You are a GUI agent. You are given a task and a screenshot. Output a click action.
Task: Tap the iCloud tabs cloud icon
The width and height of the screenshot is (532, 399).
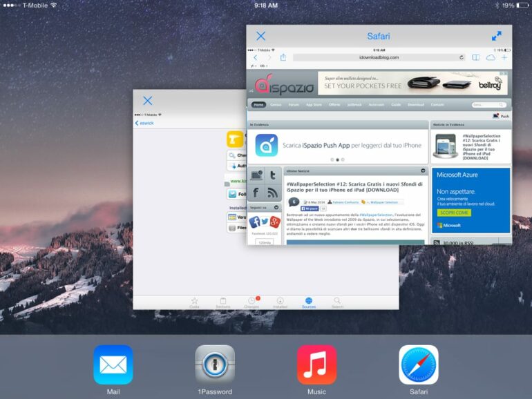click(490, 57)
